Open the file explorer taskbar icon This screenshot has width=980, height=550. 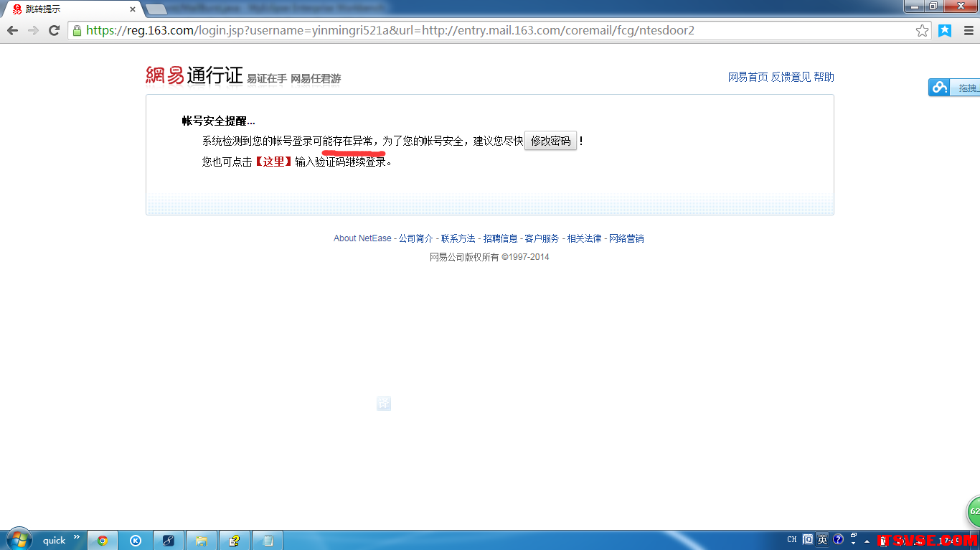pos(201,541)
